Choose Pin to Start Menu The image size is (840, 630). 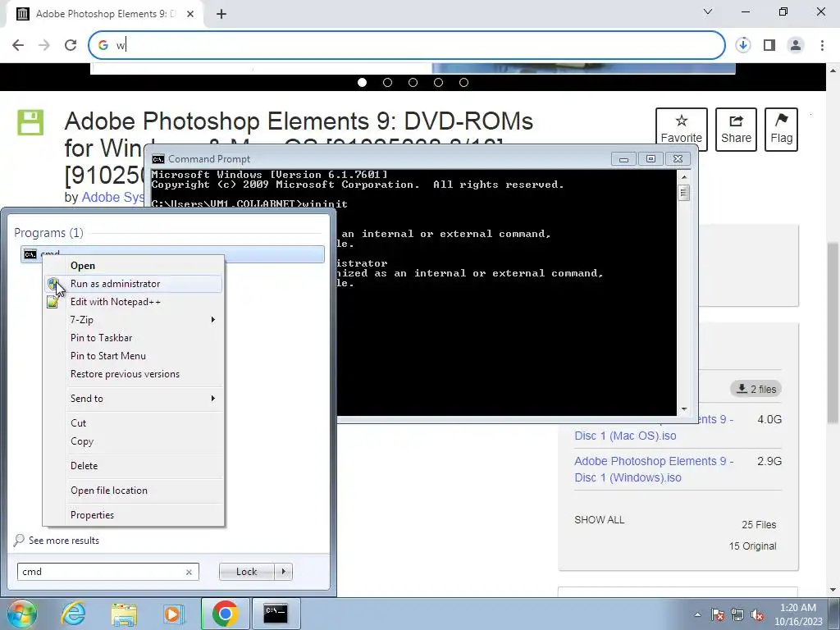(x=133, y=356)
